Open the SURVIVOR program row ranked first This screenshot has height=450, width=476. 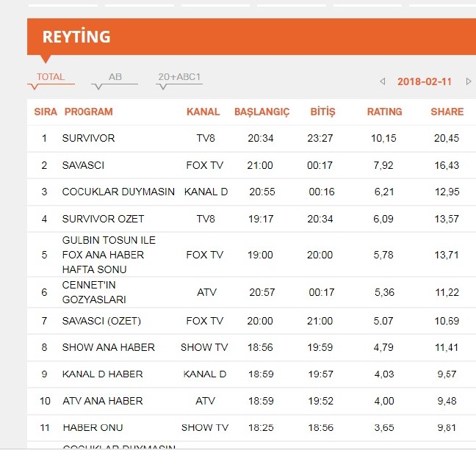[88, 138]
